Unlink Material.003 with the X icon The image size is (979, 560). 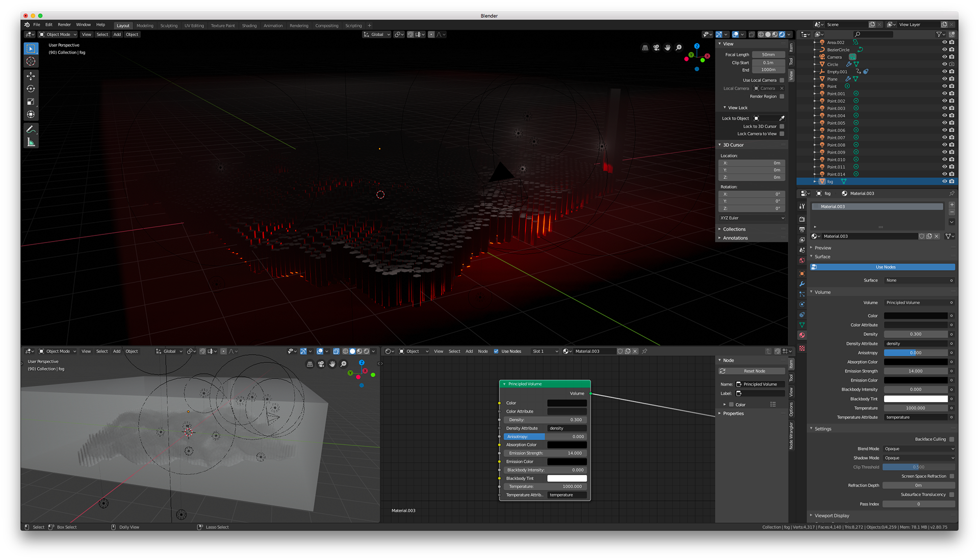tap(937, 236)
